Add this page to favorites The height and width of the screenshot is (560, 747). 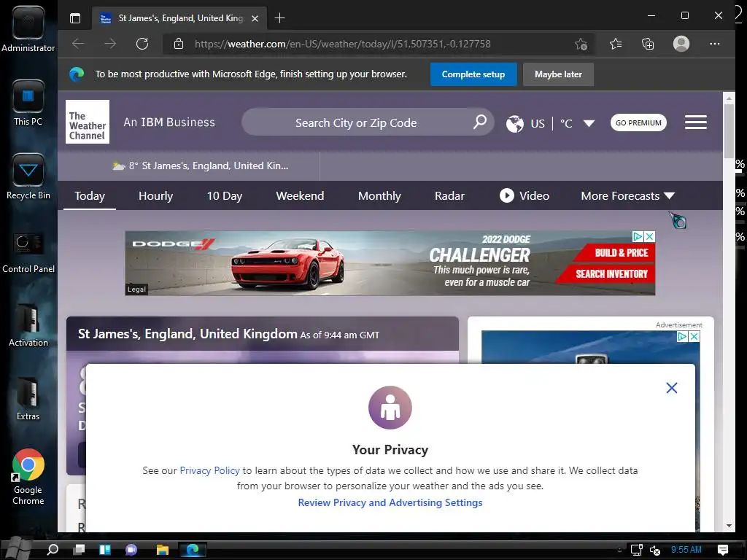tap(581, 44)
